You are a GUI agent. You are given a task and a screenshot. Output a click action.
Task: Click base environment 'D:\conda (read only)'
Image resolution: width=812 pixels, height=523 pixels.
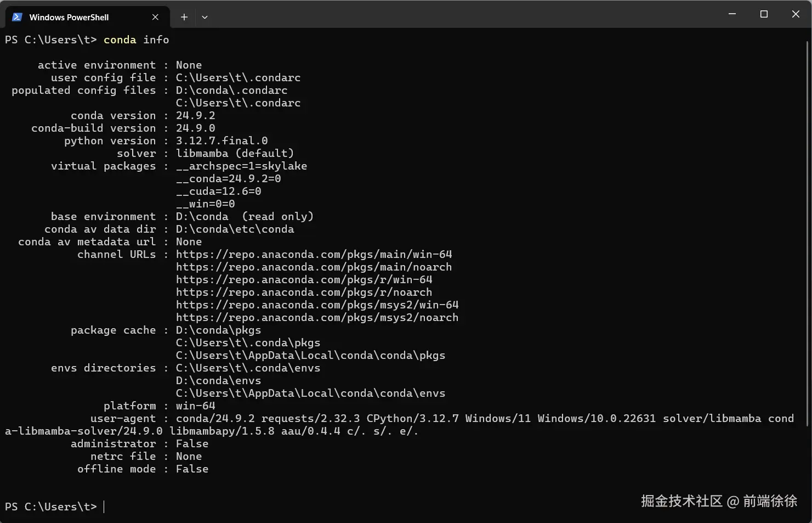pyautogui.click(x=245, y=216)
